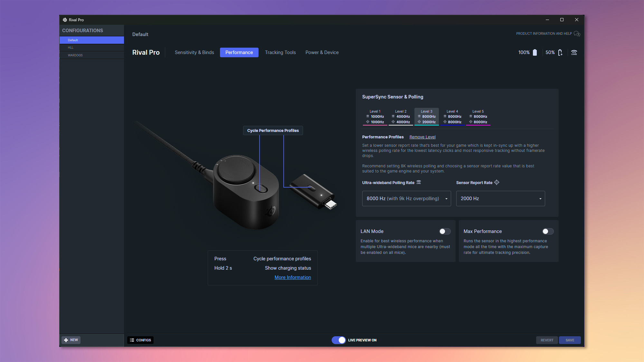This screenshot has height=362, width=644.
Task: Click the Max Performance card title
Action: pyautogui.click(x=482, y=231)
